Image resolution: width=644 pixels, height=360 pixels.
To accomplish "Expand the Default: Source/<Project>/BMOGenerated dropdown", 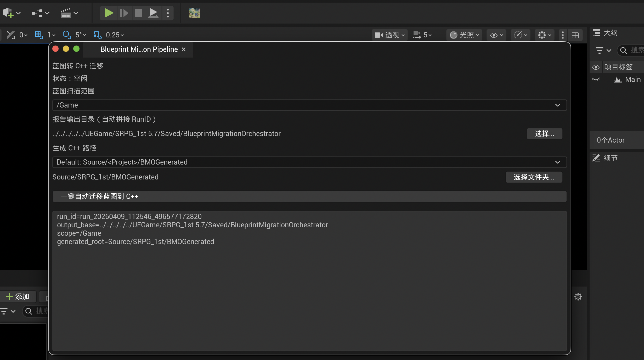I will point(309,162).
